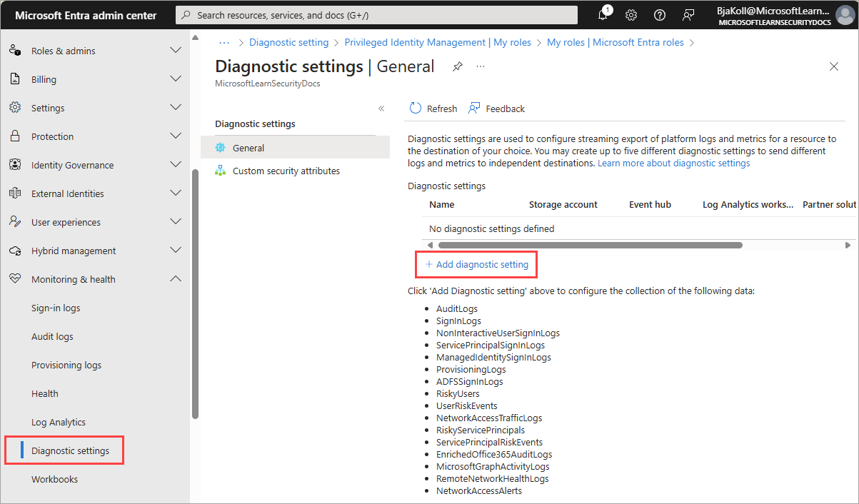
Task: Click the table horizontal scrollbar thumb
Action: click(591, 245)
